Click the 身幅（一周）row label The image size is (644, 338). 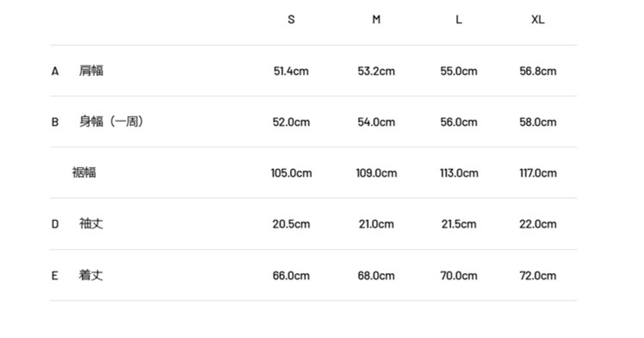(112, 121)
